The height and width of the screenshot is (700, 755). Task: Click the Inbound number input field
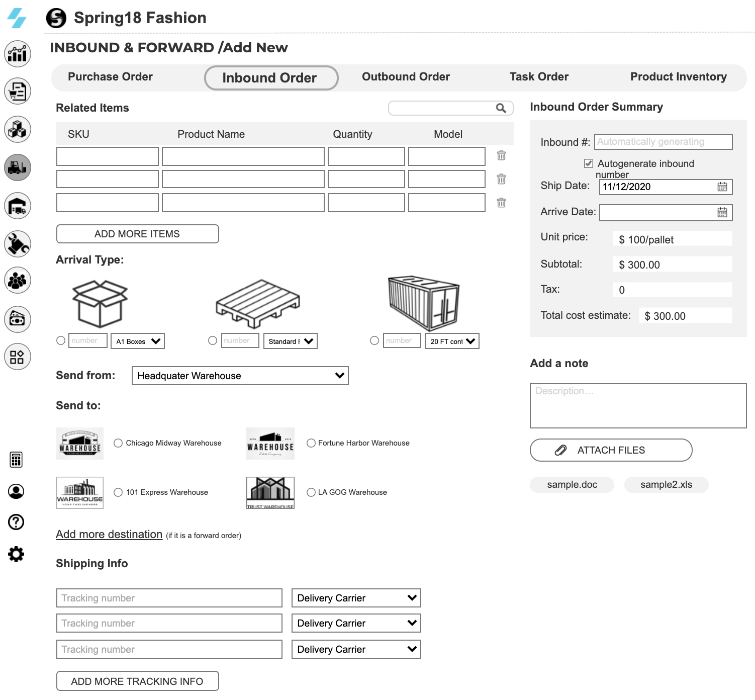(664, 142)
